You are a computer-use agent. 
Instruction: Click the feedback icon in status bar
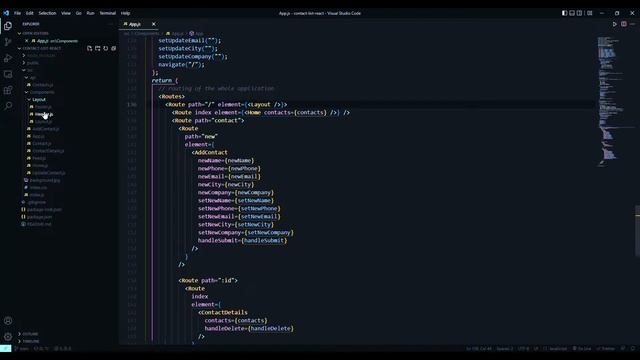(623, 349)
